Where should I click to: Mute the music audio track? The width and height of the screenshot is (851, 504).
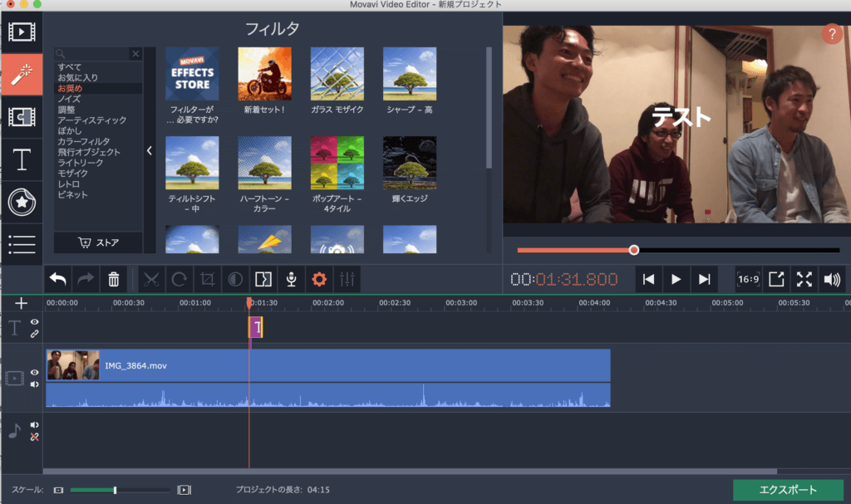pyautogui.click(x=34, y=425)
